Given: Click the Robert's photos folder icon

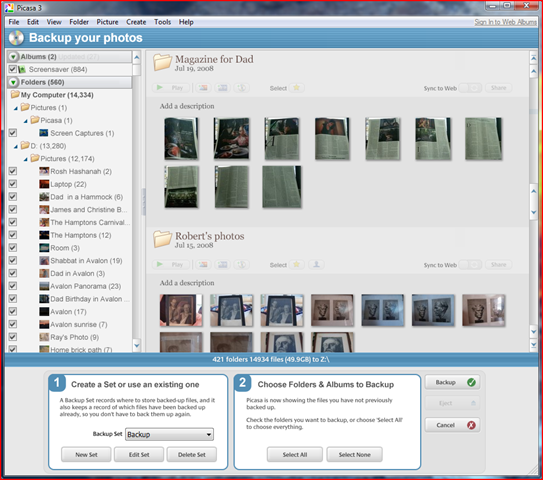Looking at the screenshot, I should click(162, 239).
